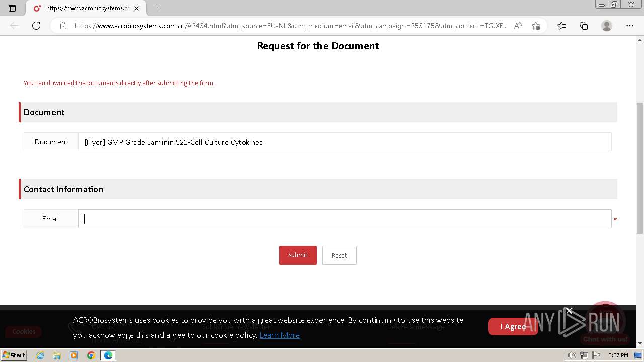Focus the Email input field
644x362 pixels.
point(345,219)
